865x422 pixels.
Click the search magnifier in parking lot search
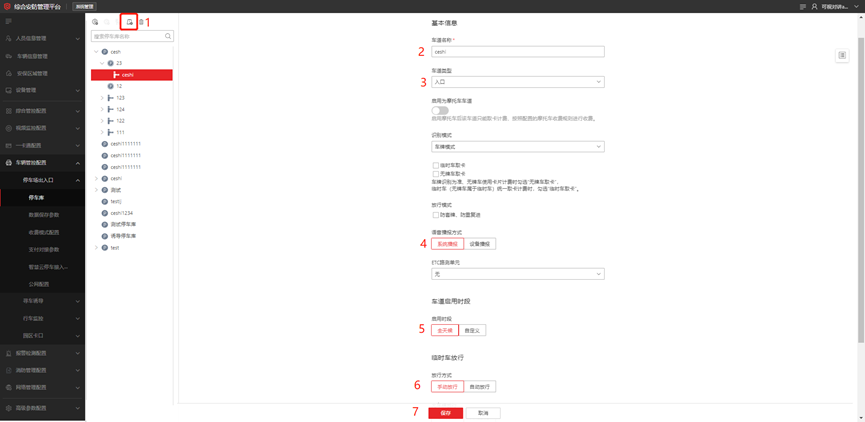[168, 36]
